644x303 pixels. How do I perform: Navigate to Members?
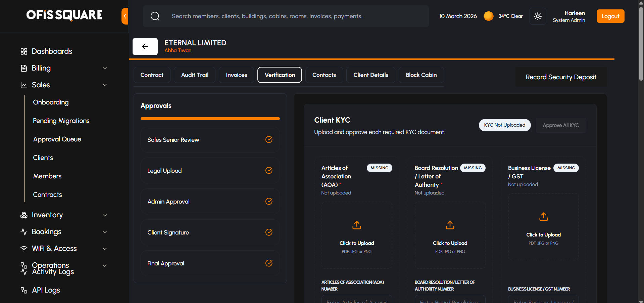pyautogui.click(x=47, y=176)
